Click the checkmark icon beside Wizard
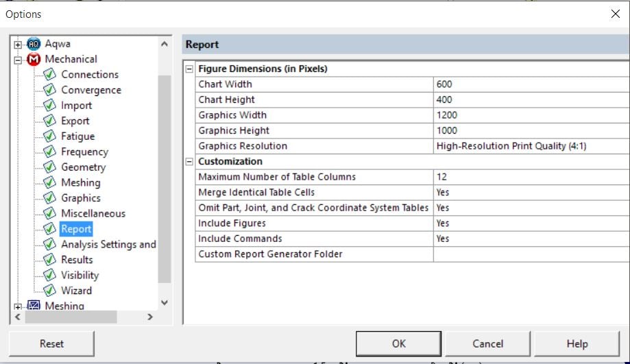This screenshot has width=630, height=364. point(50,291)
